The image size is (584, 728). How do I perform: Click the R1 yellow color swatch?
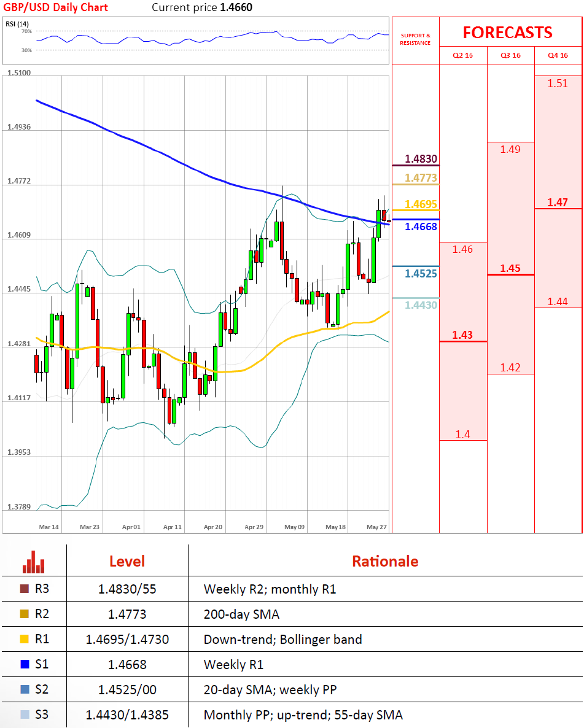point(25,639)
